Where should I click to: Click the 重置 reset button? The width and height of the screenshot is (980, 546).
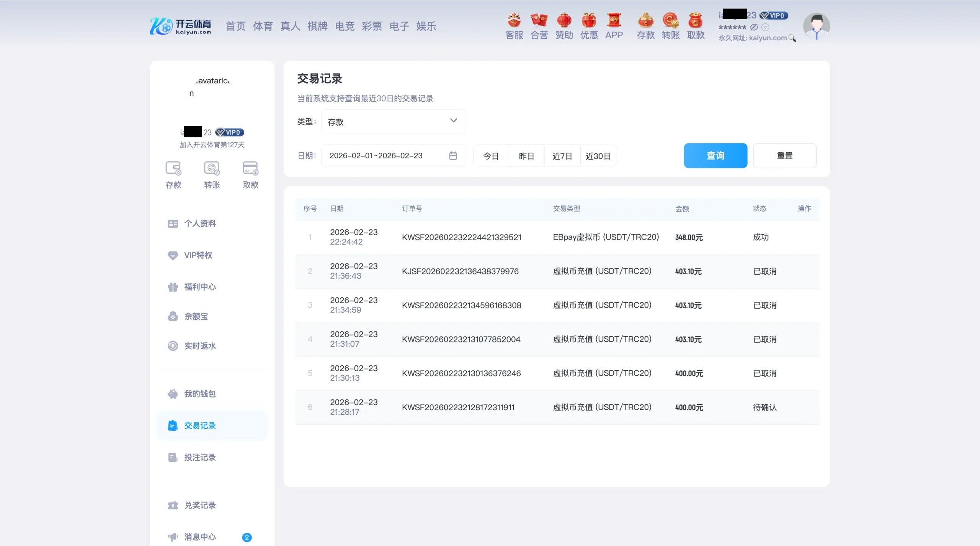(x=784, y=156)
